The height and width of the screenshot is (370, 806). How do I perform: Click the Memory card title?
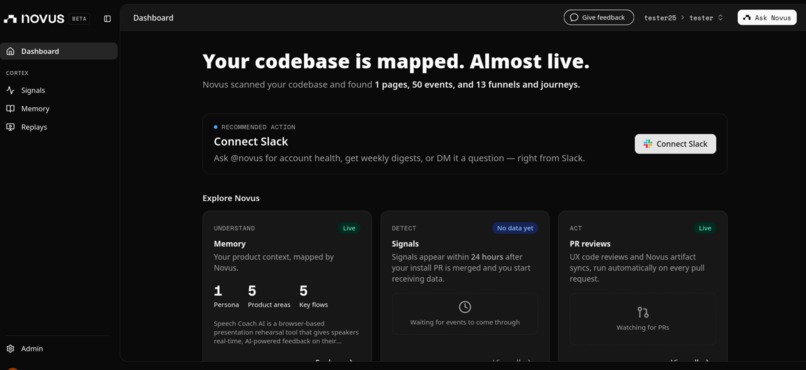click(230, 244)
